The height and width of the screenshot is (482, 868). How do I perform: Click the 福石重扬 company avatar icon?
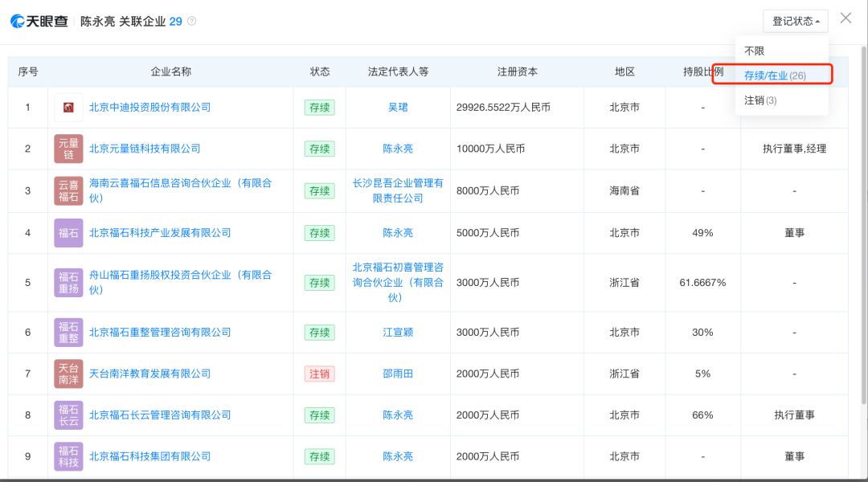click(x=68, y=283)
